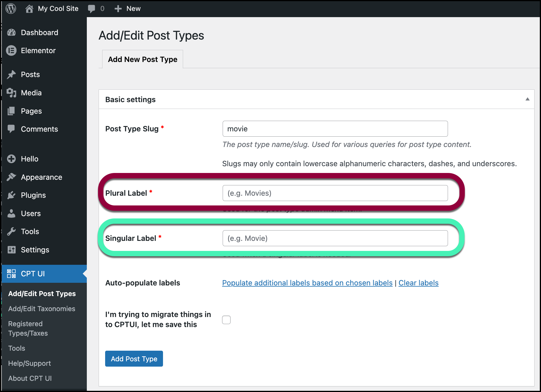Select the Add New Post Type tab
This screenshot has width=541, height=392.
(x=143, y=59)
